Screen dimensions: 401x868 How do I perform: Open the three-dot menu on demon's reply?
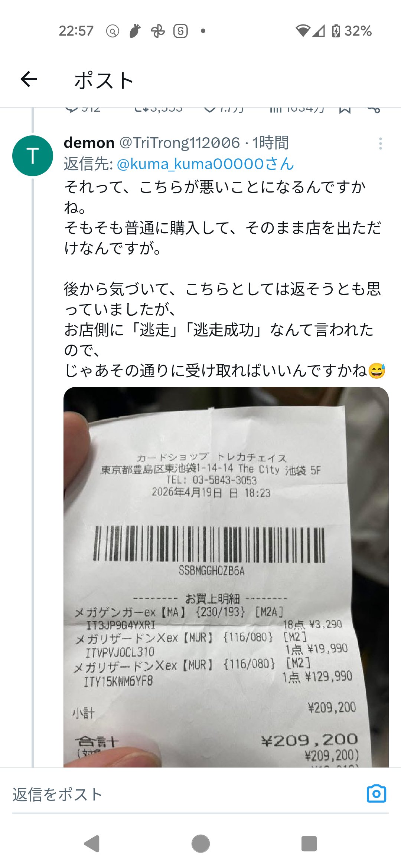381,144
